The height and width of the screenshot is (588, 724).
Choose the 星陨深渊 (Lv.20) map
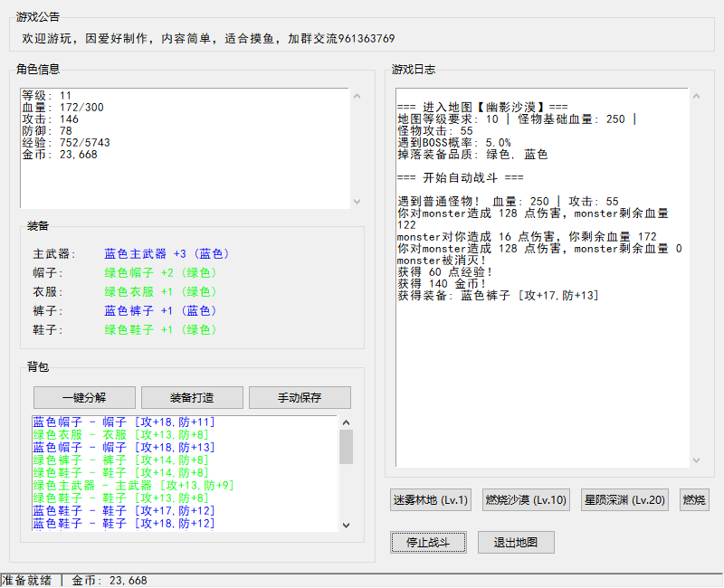pos(624,500)
